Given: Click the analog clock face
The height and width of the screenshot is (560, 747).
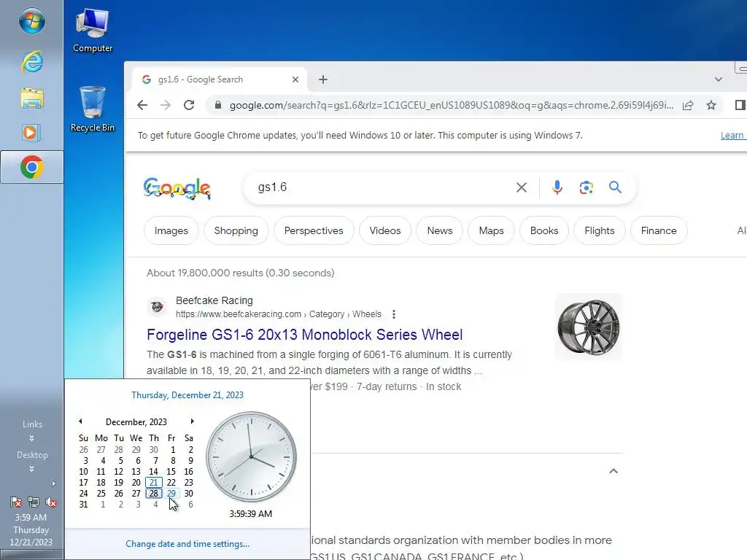Looking at the screenshot, I should 251,456.
